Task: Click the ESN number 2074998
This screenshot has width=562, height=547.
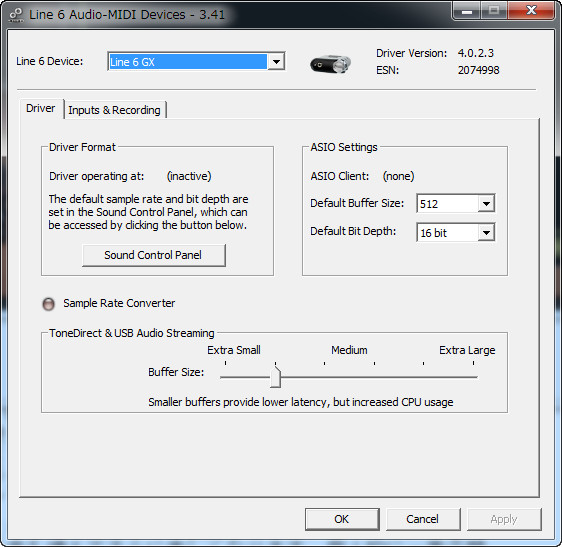Action: 478,70
